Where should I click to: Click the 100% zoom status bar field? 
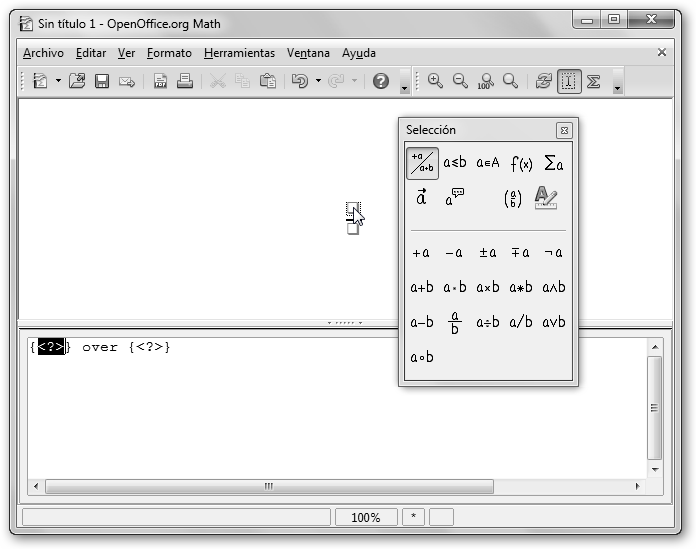[365, 517]
